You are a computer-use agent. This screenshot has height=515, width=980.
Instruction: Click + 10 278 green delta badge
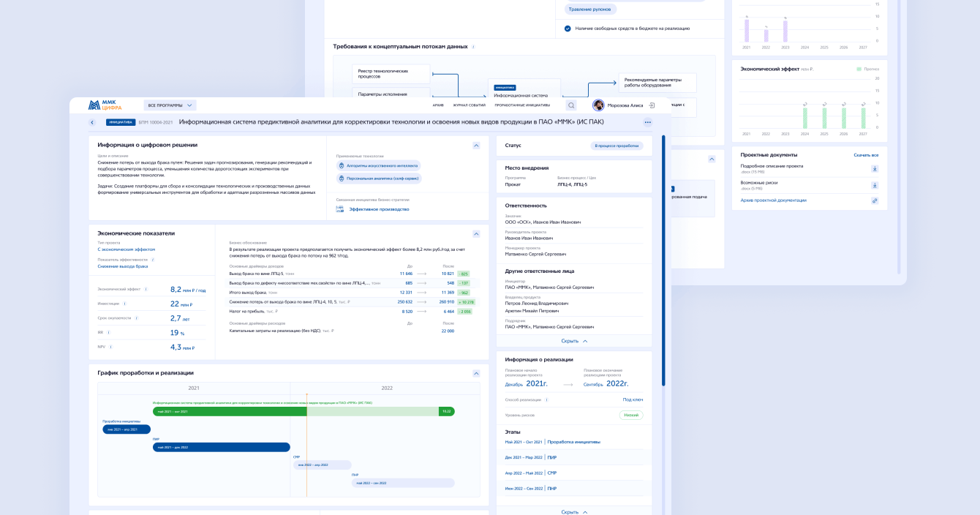(x=466, y=301)
